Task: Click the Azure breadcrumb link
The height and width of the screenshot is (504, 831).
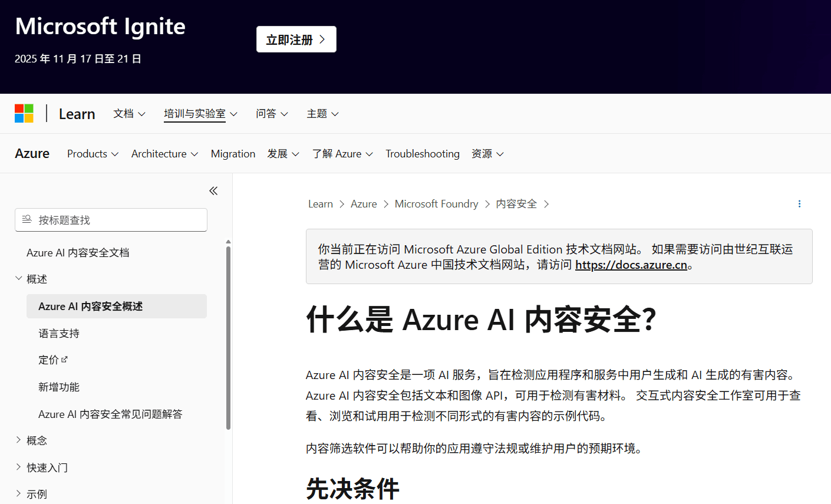Action: 364,204
